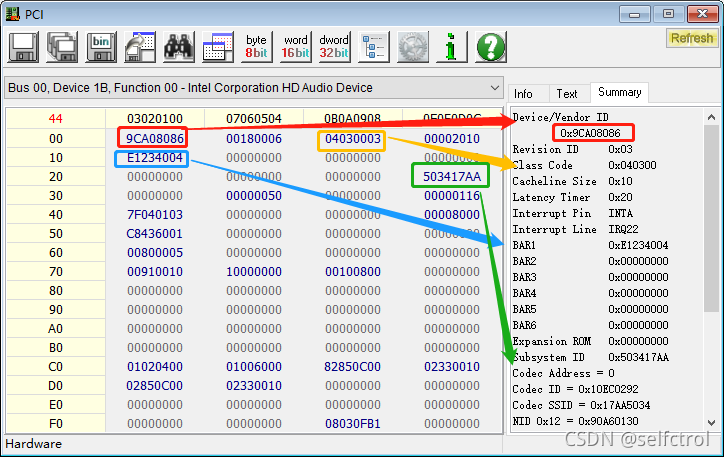
Task: Switch to dword 32bit view
Action: point(334,47)
